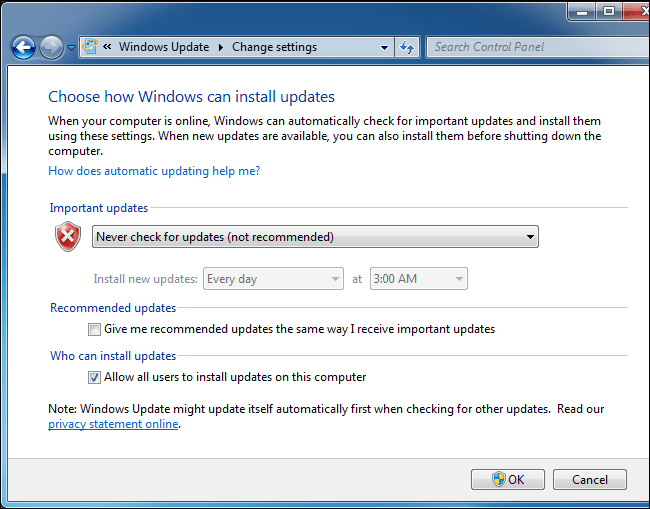Expand the arrow after Windows Update breadcrumb
This screenshot has width=650, height=509.
[221, 47]
